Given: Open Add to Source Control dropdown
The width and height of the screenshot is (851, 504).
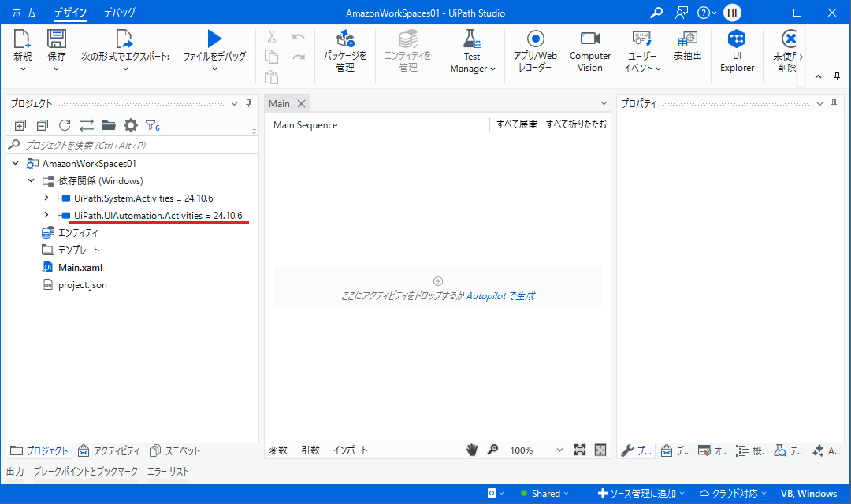Looking at the screenshot, I should (x=641, y=493).
